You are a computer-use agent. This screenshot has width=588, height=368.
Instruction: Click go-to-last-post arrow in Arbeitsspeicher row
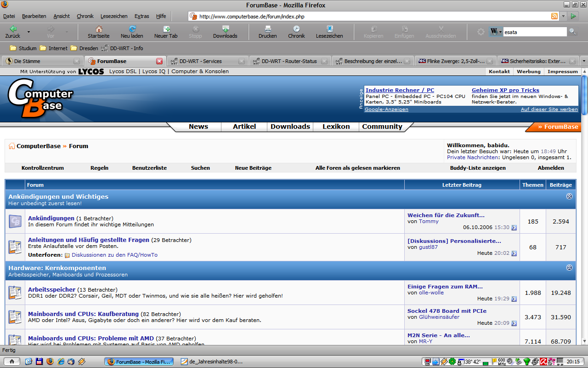click(x=514, y=299)
